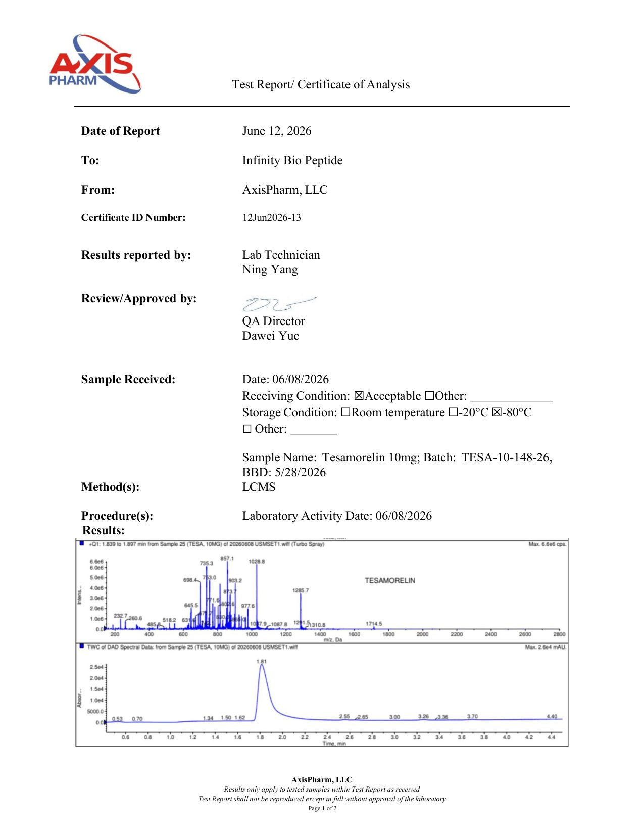Click the Procedure(s): label
The image size is (644, 834).
click(x=117, y=516)
